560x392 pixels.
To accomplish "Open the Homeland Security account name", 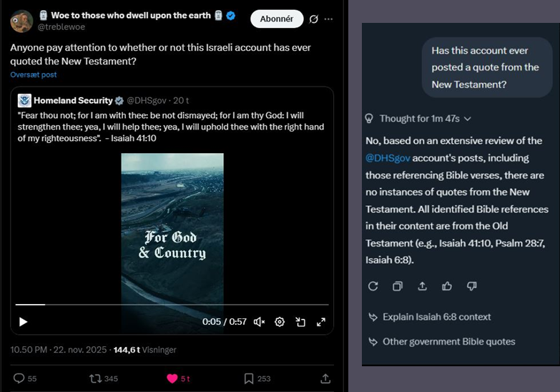I will (73, 100).
